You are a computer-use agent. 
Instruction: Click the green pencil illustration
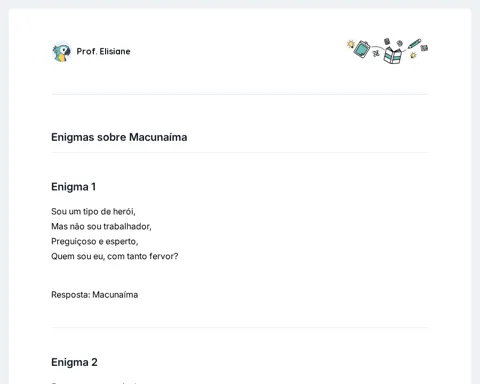click(414, 44)
